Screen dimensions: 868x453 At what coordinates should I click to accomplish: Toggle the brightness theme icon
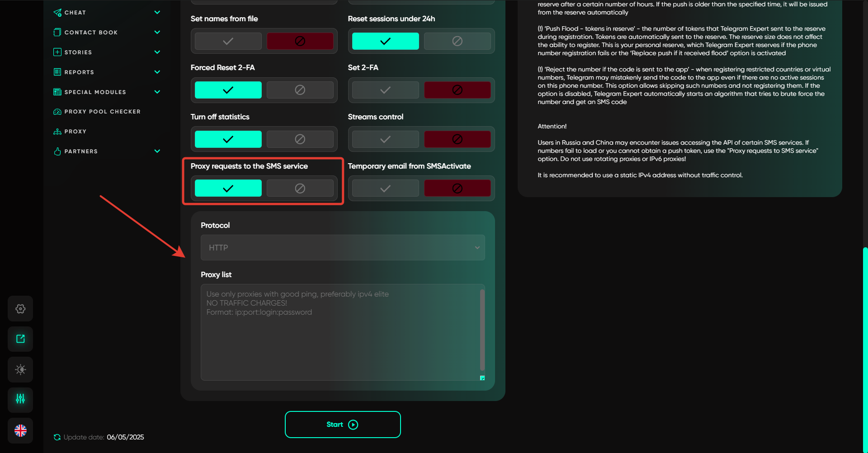click(x=20, y=370)
